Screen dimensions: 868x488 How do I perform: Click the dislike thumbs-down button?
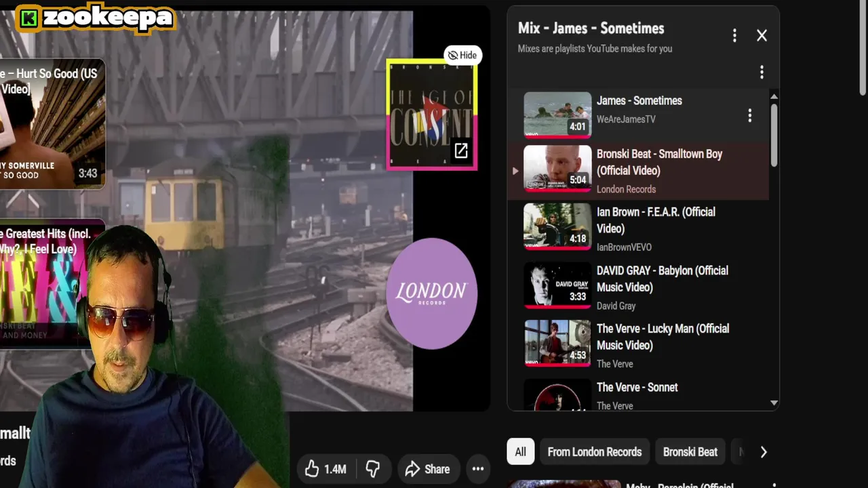coord(373,469)
